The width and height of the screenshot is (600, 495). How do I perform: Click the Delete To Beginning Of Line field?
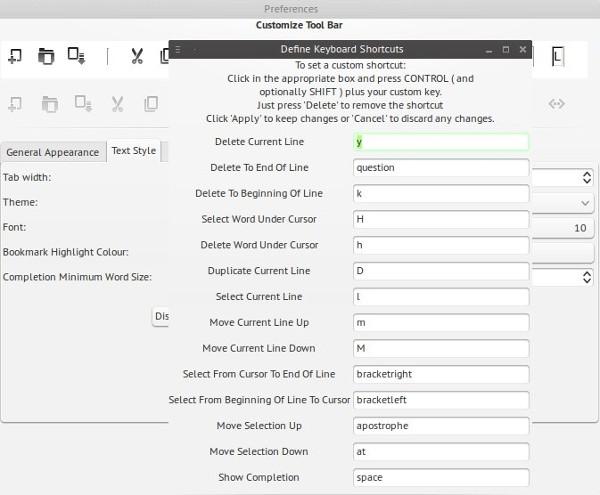pos(441,194)
